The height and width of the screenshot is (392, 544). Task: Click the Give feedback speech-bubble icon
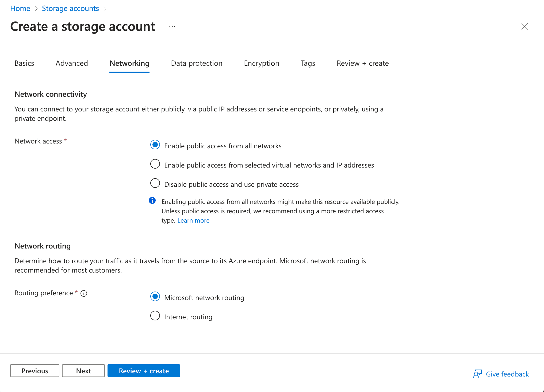478,374
